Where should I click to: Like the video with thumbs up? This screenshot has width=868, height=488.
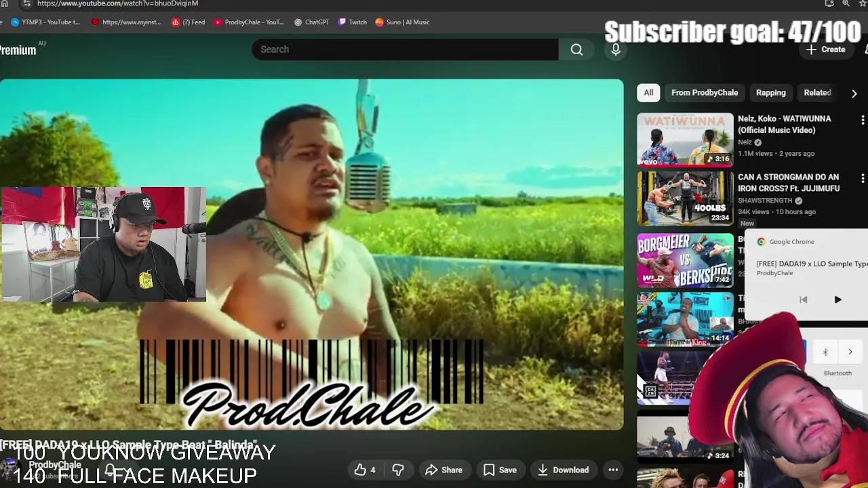(365, 470)
